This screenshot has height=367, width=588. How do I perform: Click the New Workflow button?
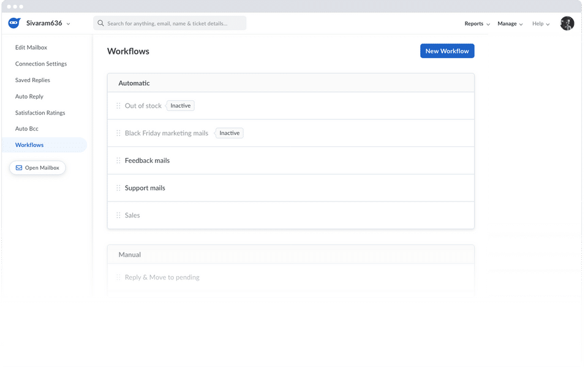point(447,51)
